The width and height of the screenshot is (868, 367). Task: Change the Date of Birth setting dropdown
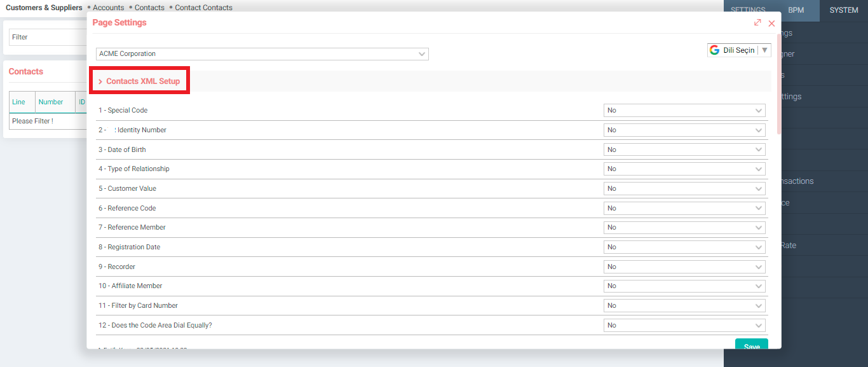point(684,150)
